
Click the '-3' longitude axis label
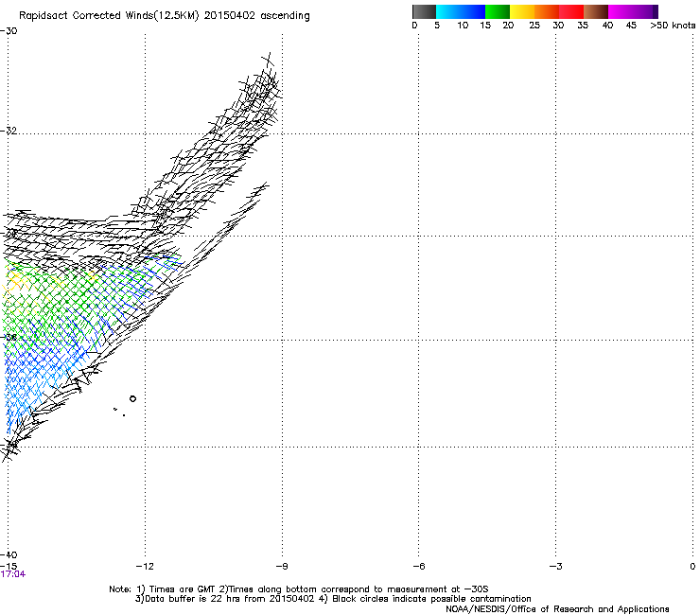[x=555, y=567]
